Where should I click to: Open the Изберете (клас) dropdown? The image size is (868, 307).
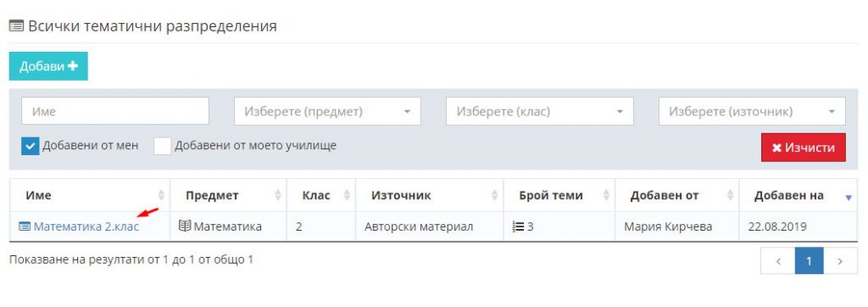point(540,111)
